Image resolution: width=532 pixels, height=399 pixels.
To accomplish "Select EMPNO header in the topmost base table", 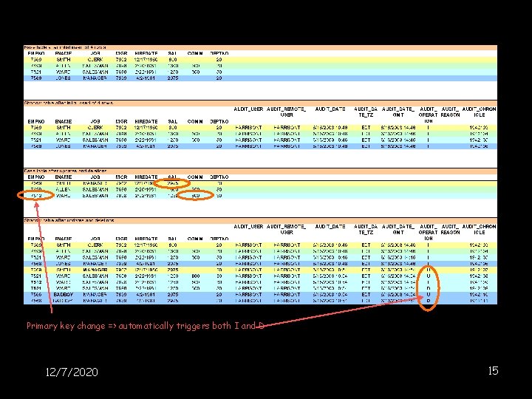I will [x=36, y=54].
